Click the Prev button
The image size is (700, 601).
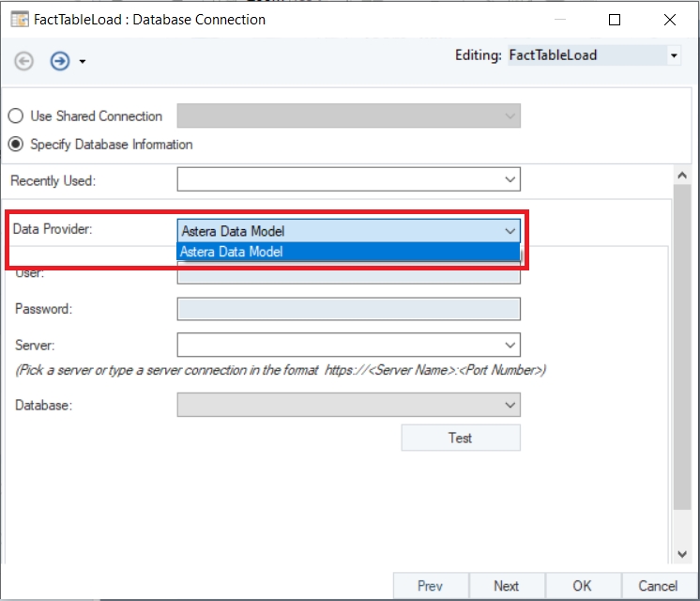[x=430, y=585]
